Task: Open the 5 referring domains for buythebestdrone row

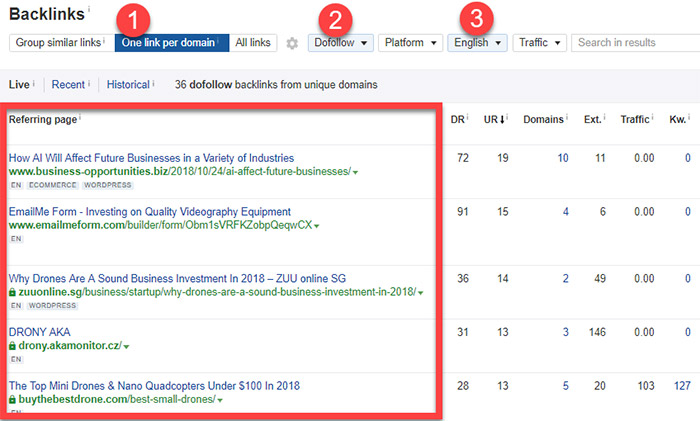Action: tap(566, 386)
